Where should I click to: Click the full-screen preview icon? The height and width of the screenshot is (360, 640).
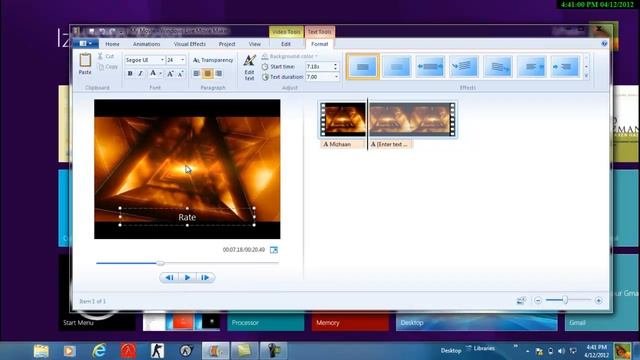[274, 250]
